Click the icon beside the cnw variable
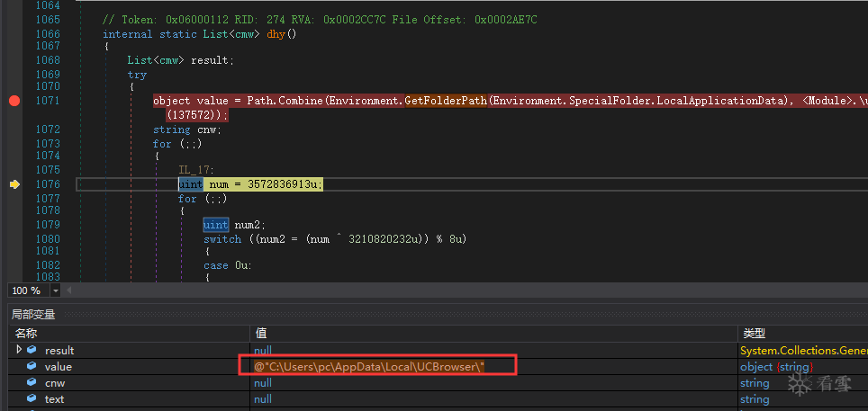Image resolution: width=868 pixels, height=411 pixels. click(32, 383)
